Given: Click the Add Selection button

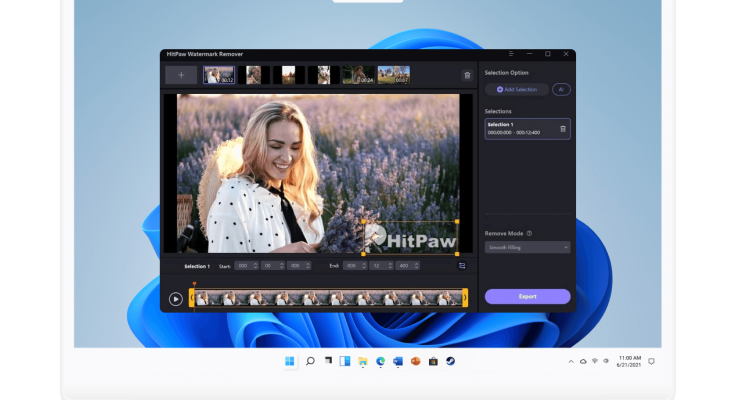Looking at the screenshot, I should click(516, 89).
